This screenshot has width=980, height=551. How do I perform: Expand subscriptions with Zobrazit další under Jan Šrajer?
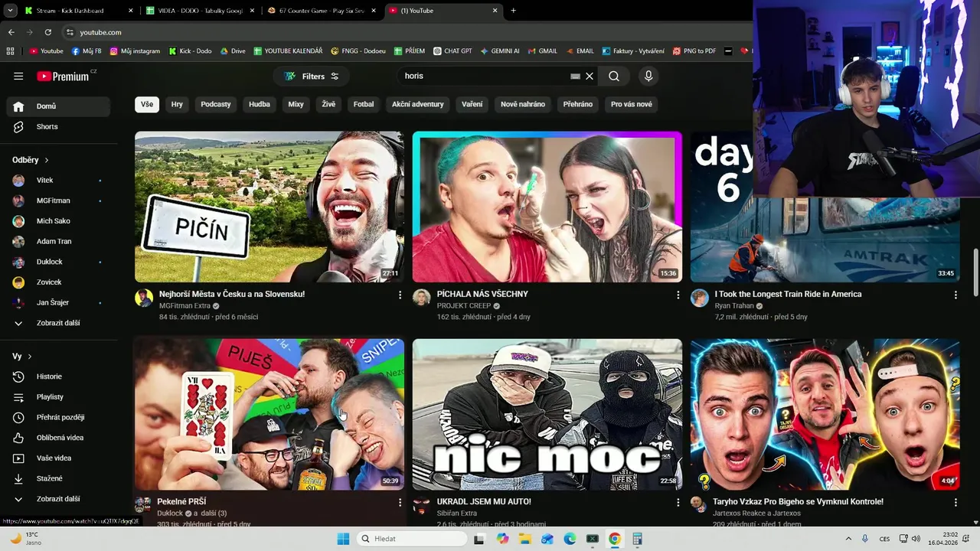pyautogui.click(x=58, y=323)
